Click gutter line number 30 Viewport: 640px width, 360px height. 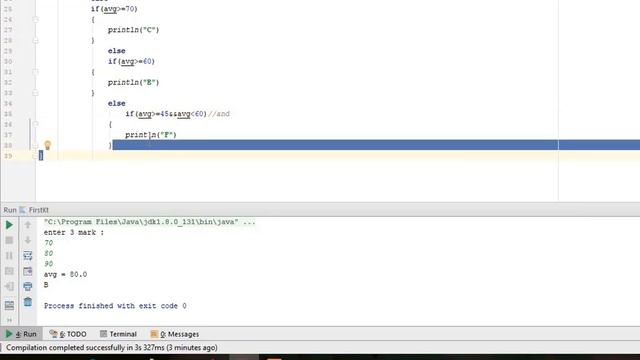point(8,62)
